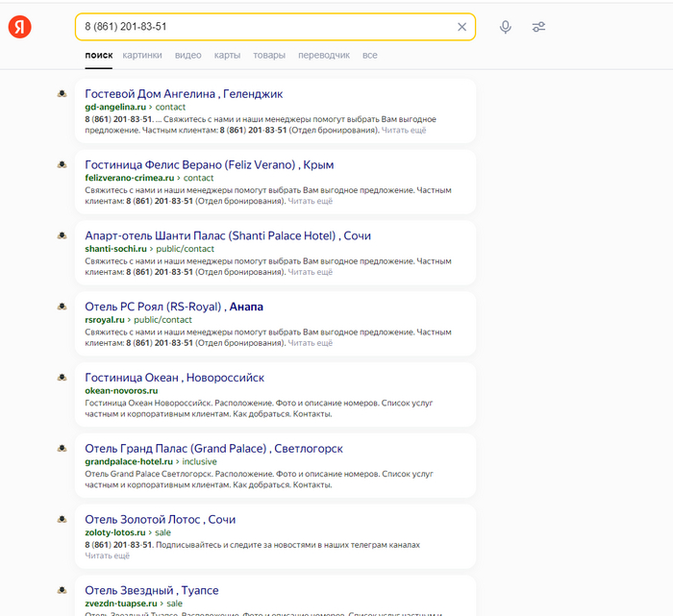The image size is (673, 616).
Task: Visit felizverano-crimea.ru domain link
Action: point(130,178)
